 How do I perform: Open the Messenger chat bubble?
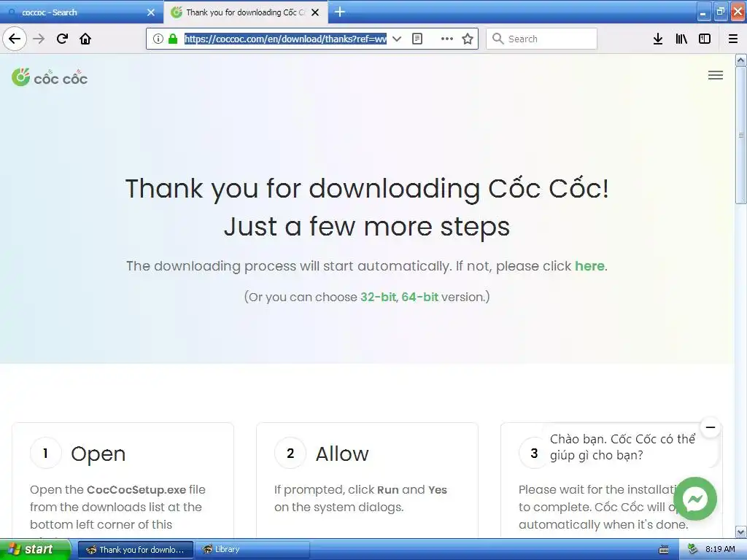[x=695, y=499]
